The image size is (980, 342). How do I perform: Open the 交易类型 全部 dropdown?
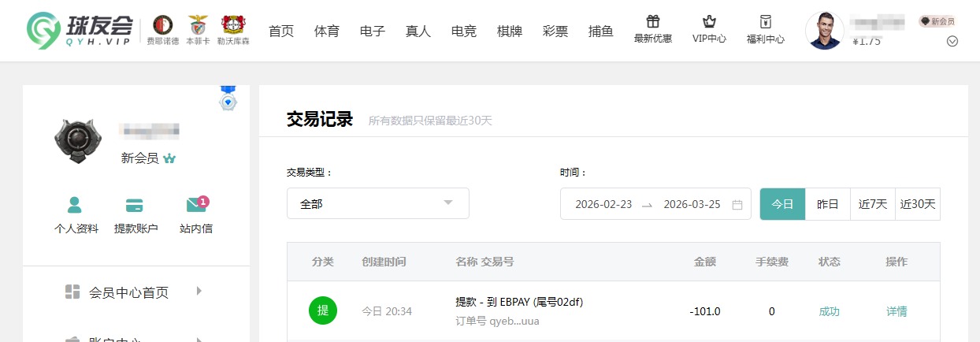tap(378, 203)
